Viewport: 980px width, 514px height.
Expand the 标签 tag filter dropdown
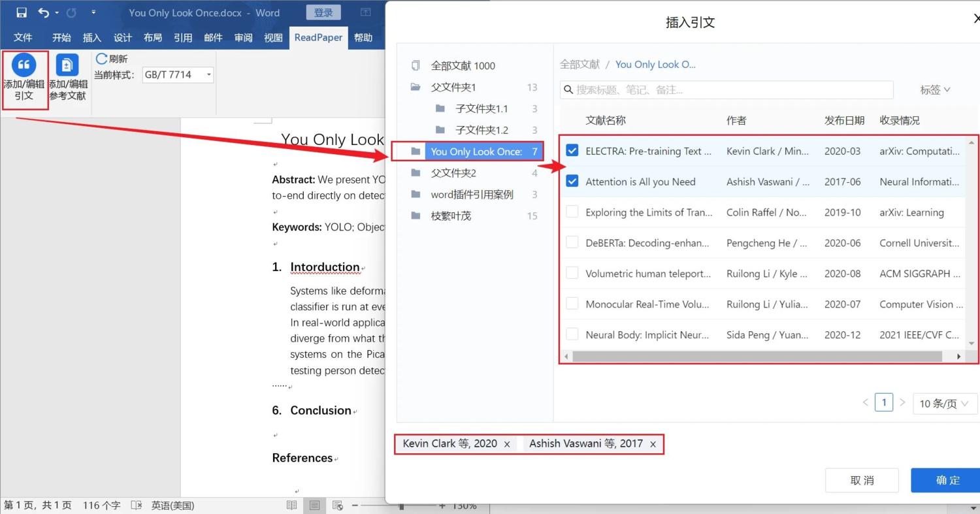point(935,89)
